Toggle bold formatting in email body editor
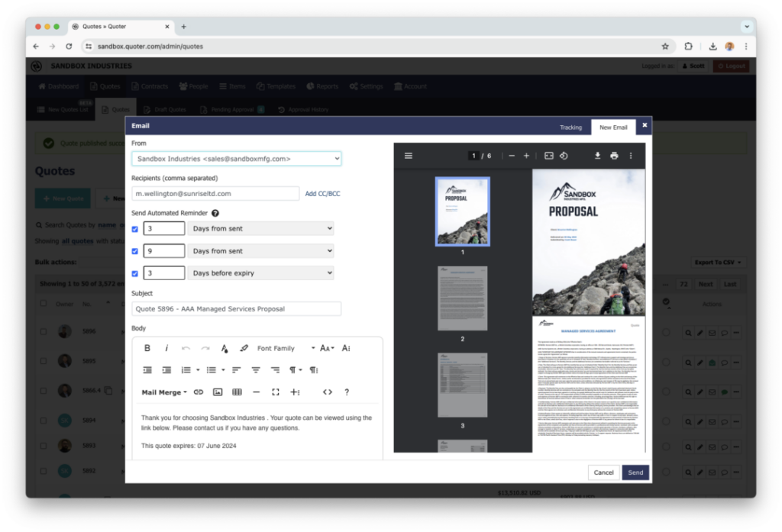Viewport: 782px width, 532px height. pos(147,348)
